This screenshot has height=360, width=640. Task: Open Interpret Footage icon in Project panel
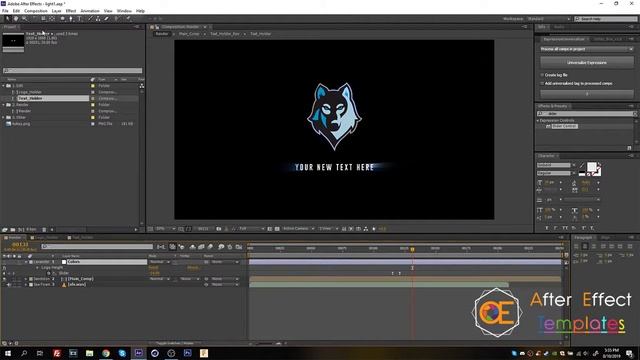4,229
